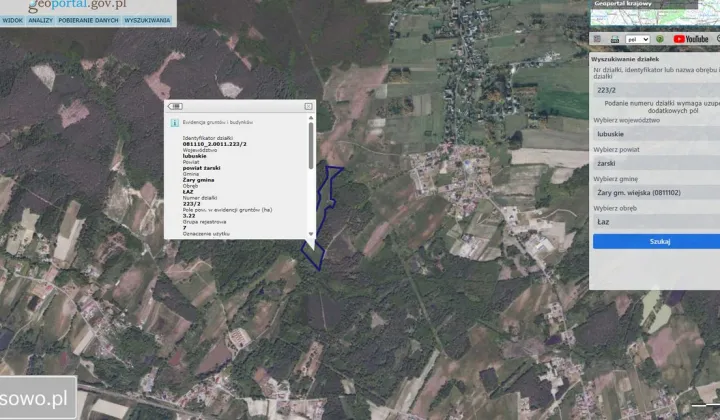
Task: Open the gmina dropdown showing Żary gm. wiejska
Action: point(657,193)
